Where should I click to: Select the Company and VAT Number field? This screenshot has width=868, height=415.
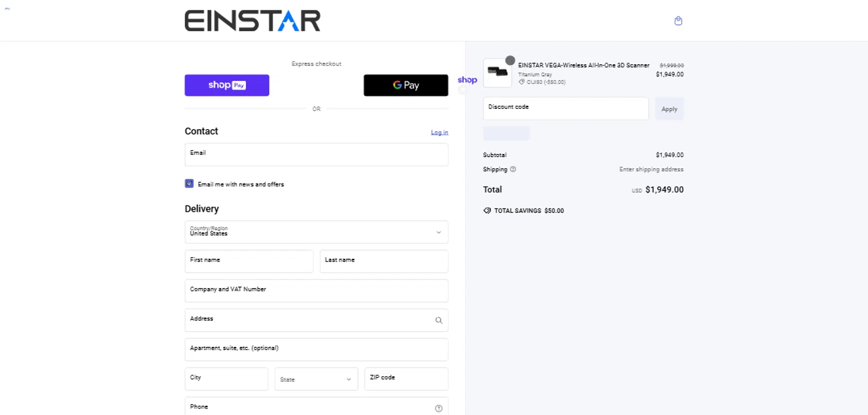coord(317,291)
